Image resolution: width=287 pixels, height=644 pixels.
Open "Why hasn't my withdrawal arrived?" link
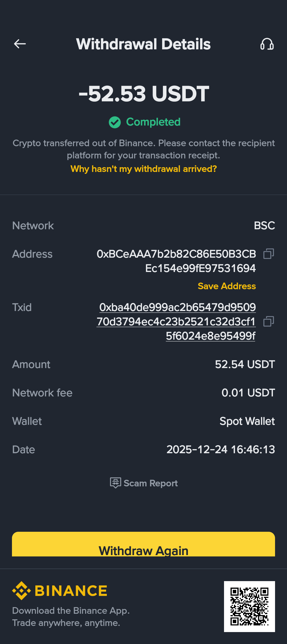143,169
